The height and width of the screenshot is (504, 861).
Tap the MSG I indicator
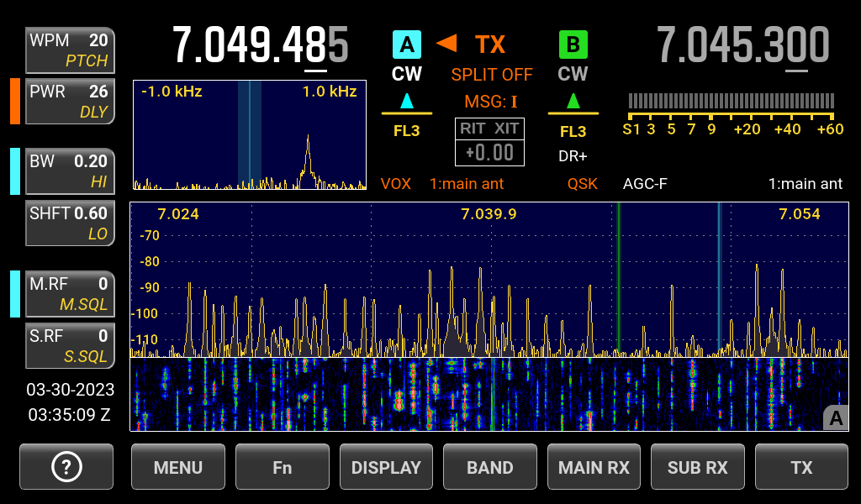[x=490, y=102]
